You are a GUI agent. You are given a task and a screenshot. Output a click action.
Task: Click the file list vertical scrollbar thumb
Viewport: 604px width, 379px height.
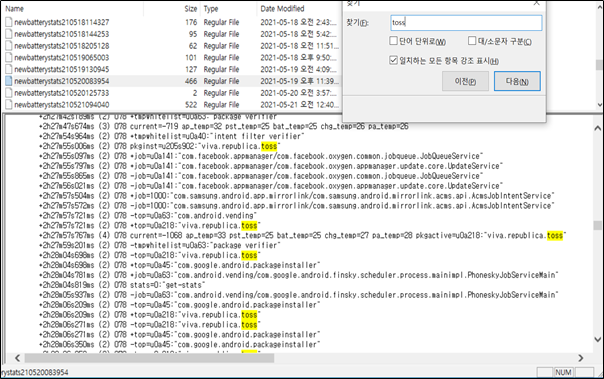[x=599, y=65]
